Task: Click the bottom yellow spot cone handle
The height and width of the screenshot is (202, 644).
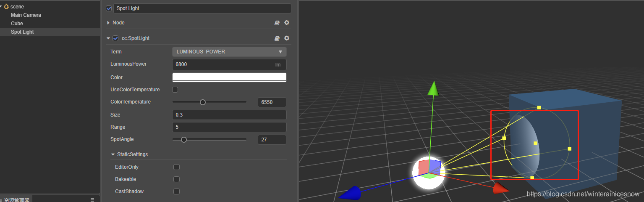Action: coord(532,178)
